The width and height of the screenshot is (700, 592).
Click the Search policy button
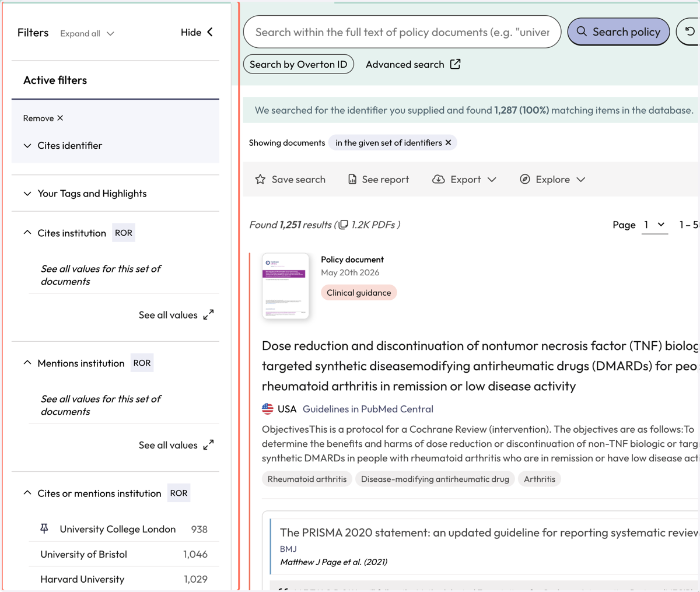click(x=618, y=31)
